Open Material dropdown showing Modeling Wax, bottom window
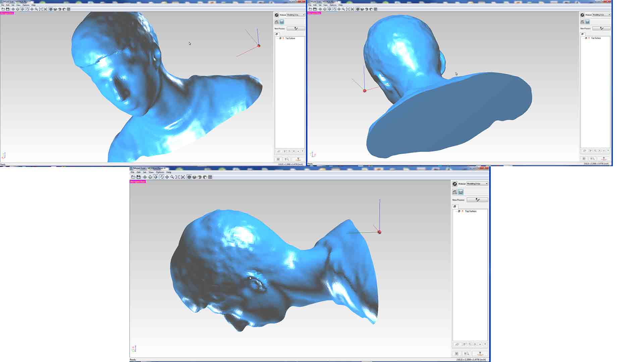644x362 pixels. tap(477, 184)
